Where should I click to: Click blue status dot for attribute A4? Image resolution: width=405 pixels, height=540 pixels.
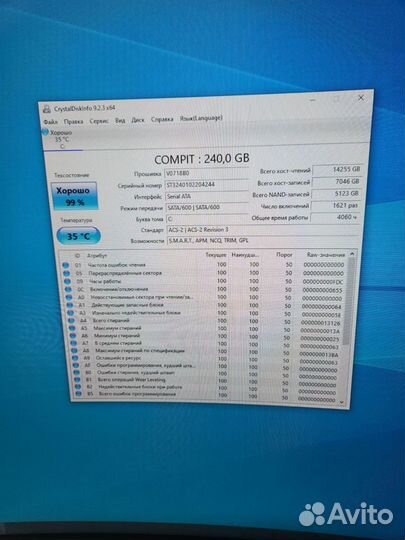click(71, 321)
